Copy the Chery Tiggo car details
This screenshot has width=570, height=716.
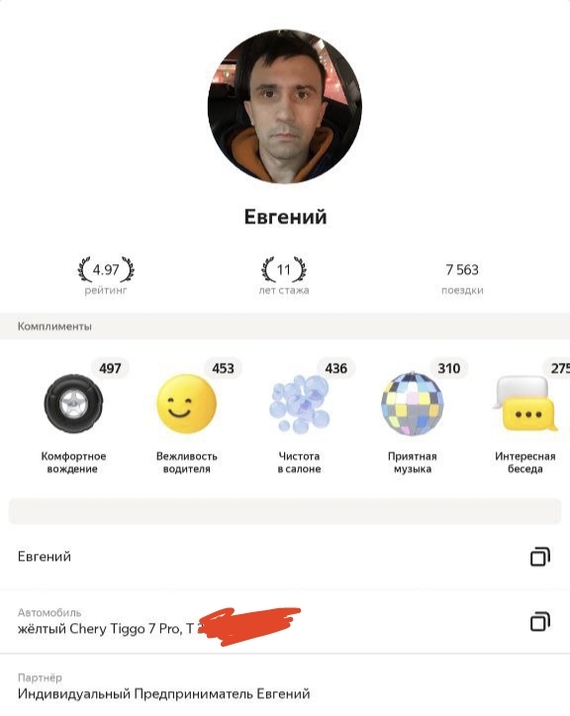(540, 621)
